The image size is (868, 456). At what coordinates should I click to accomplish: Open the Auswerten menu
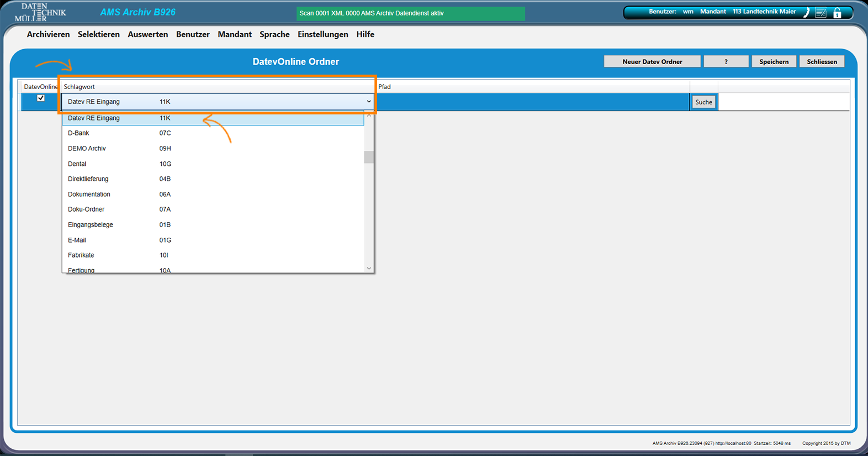(147, 34)
